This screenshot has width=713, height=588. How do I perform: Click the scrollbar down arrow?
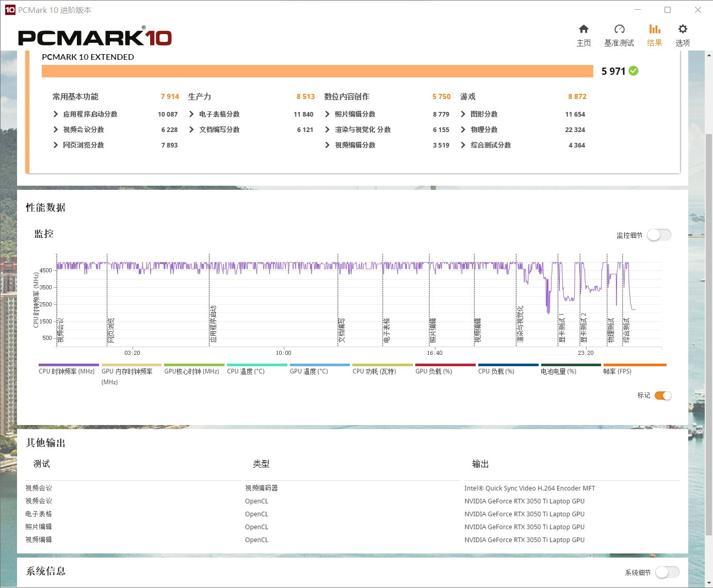709,583
